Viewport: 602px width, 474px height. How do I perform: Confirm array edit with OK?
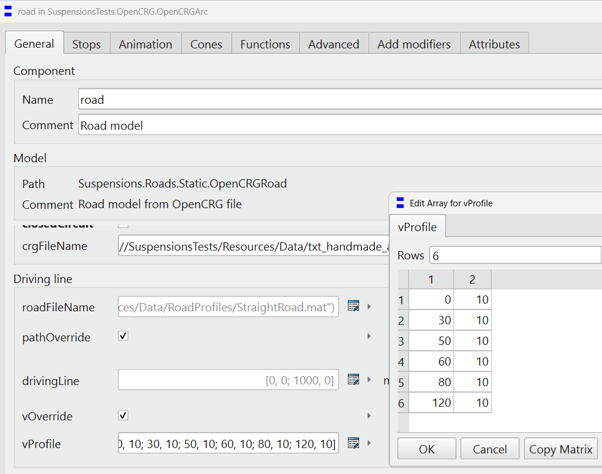[x=427, y=449]
